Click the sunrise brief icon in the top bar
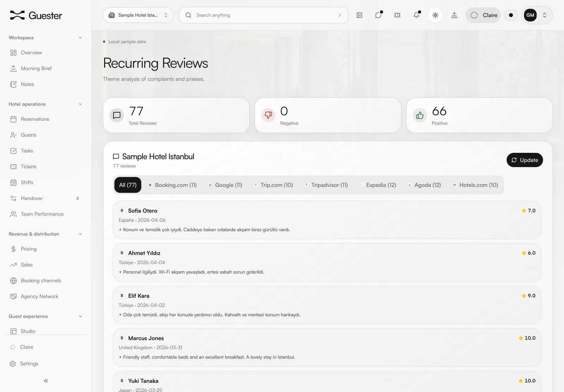 [454, 15]
